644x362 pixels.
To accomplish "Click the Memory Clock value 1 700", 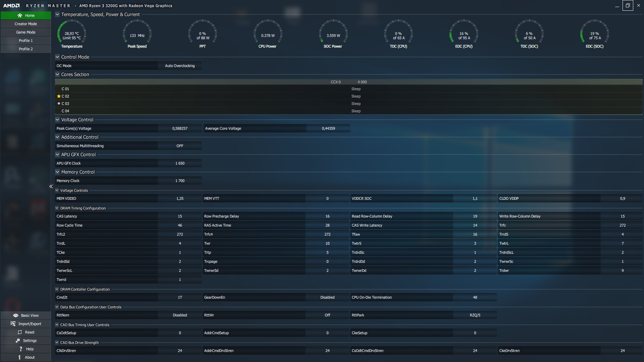I will [180, 181].
